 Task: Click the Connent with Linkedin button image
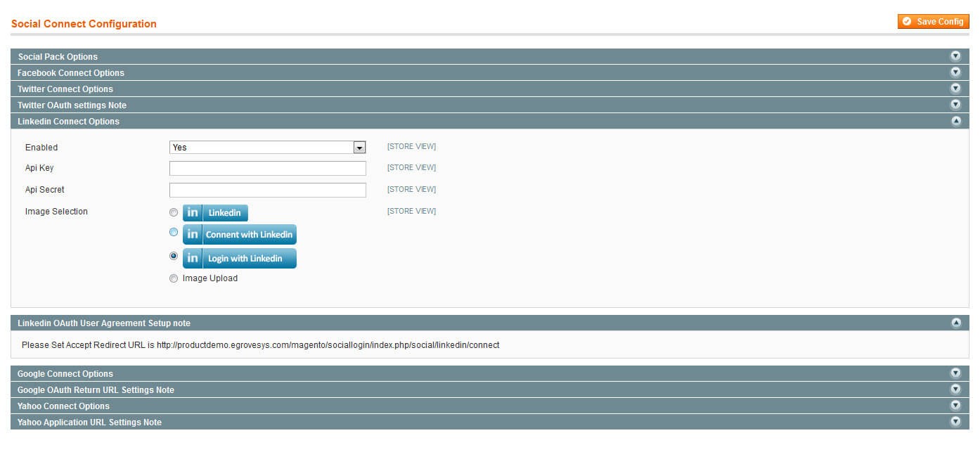pyautogui.click(x=240, y=235)
